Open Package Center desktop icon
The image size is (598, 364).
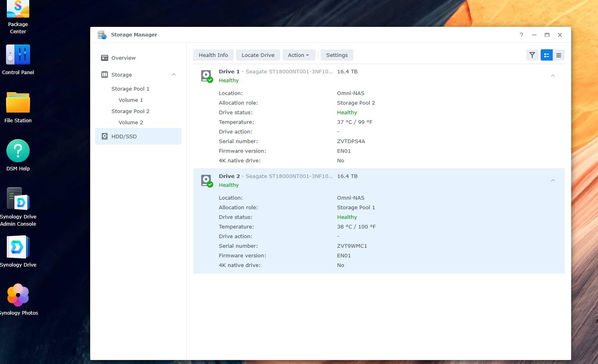point(18,10)
